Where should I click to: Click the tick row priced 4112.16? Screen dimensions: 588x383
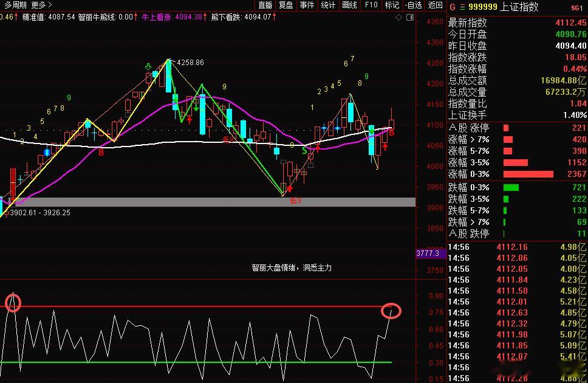pyautogui.click(x=518, y=247)
